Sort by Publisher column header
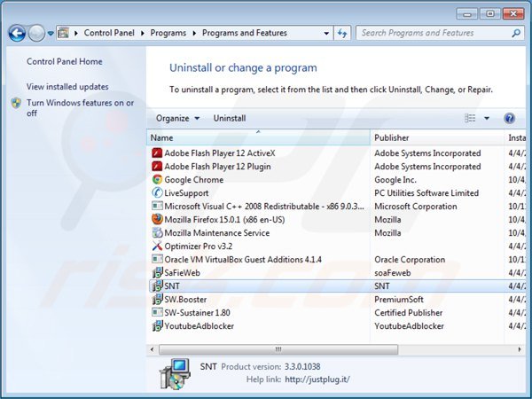The width and height of the screenshot is (532, 399). [x=437, y=137]
